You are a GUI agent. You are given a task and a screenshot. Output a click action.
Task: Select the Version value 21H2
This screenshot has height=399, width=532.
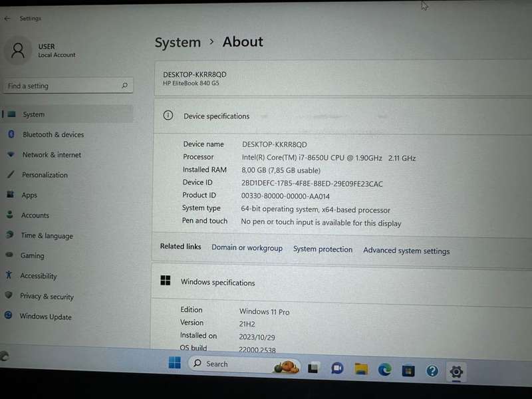(x=247, y=324)
